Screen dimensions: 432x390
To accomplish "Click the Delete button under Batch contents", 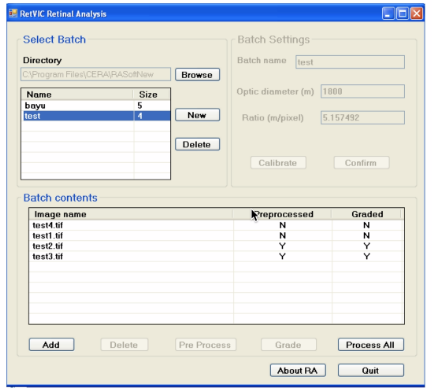I will click(x=124, y=345).
